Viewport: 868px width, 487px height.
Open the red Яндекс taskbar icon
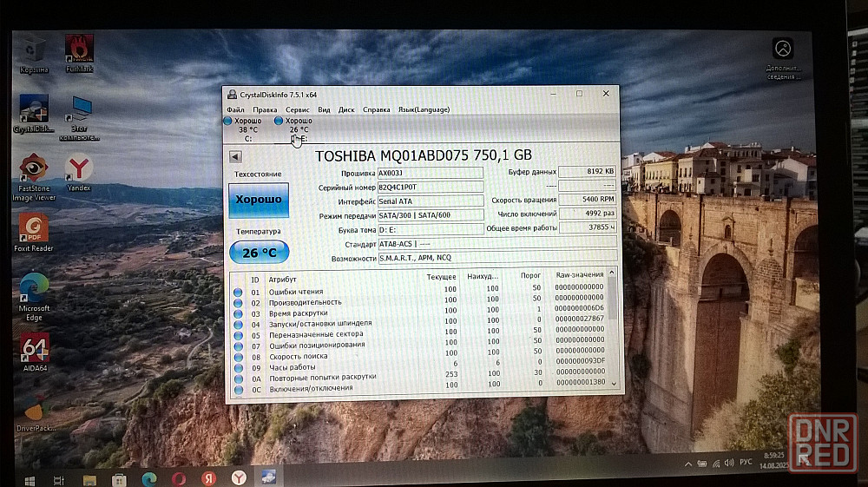pos(208,478)
